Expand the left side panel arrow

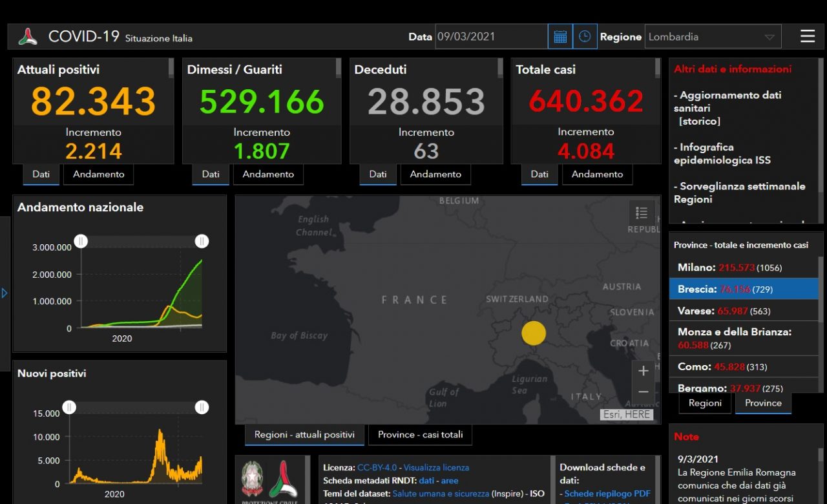coord(5,293)
